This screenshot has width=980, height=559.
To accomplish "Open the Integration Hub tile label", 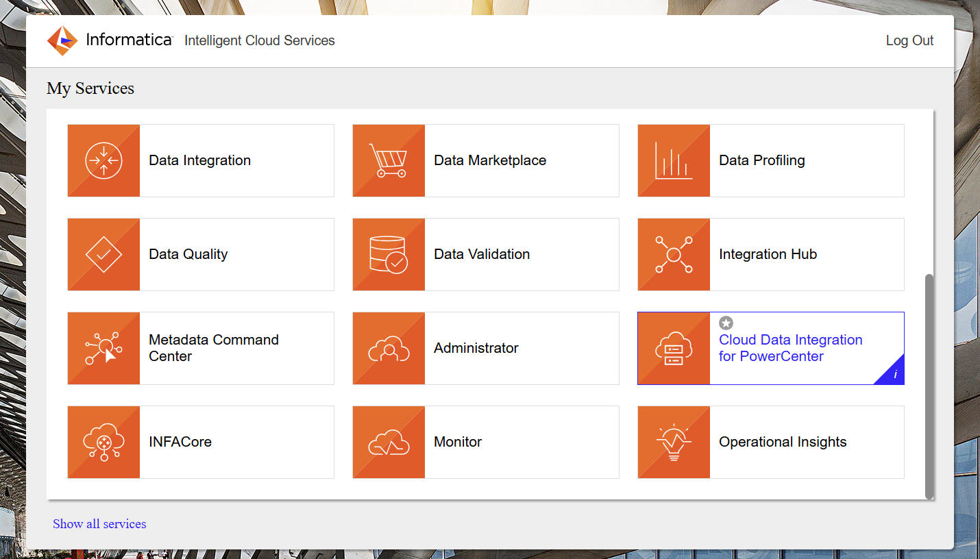I will [x=768, y=254].
